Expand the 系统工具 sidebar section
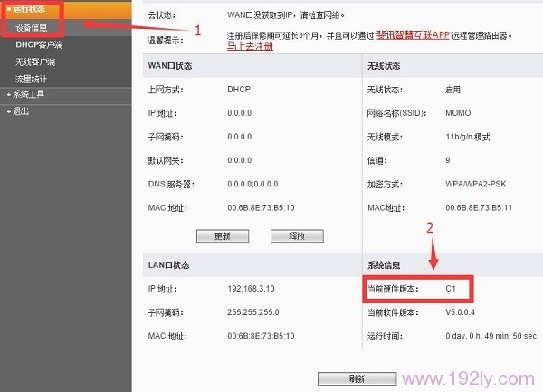This screenshot has width=543, height=392. click(27, 94)
